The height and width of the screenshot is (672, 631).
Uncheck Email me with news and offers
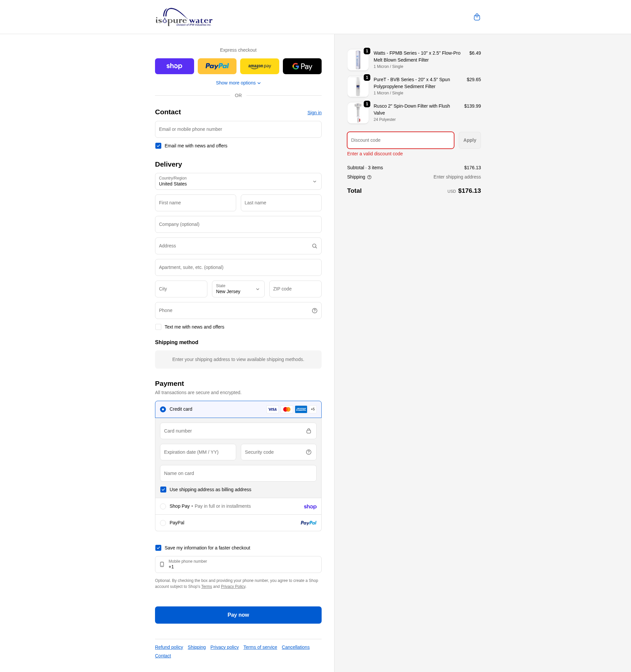[x=158, y=146]
